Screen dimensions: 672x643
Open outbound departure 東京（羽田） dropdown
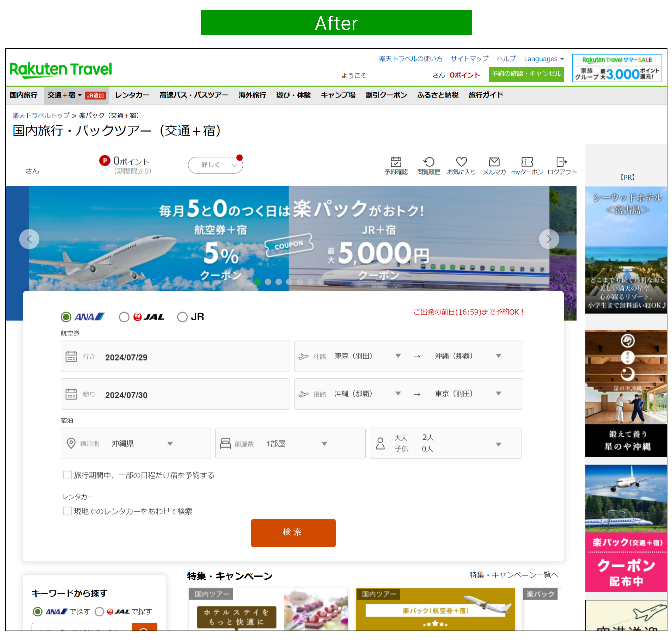click(x=367, y=356)
